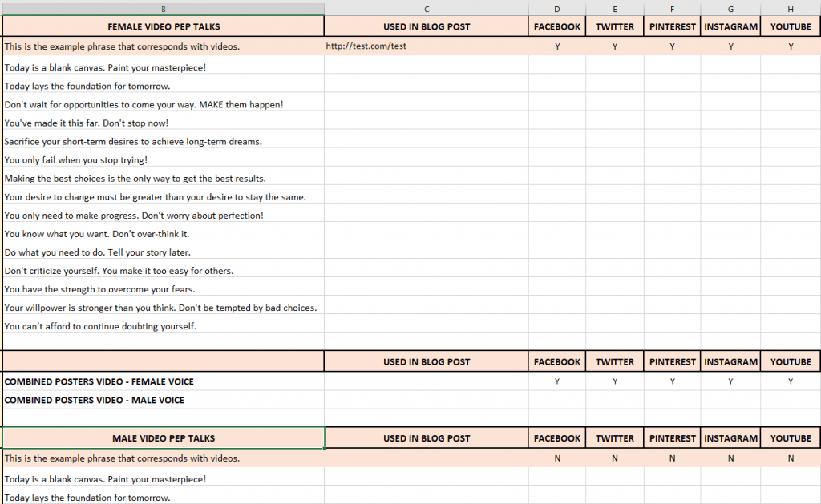Click the "Your willpower is stronger than you think" cell
Image resolution: width=821 pixels, height=504 pixels.
[160, 308]
